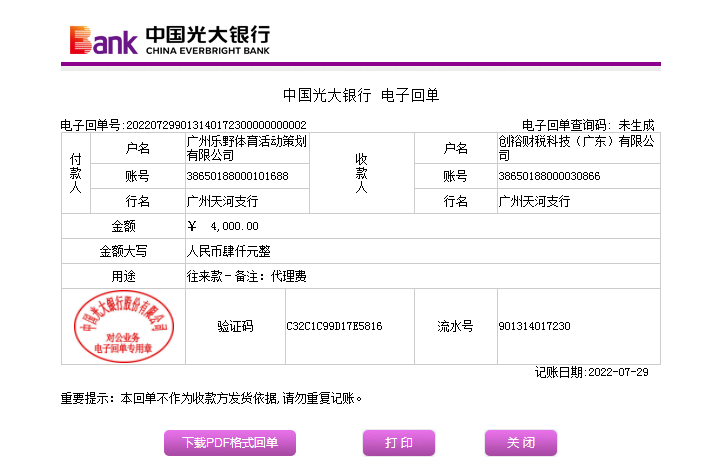
Task: Click the 下载PDF格式回单 button
Action: pyautogui.click(x=230, y=442)
